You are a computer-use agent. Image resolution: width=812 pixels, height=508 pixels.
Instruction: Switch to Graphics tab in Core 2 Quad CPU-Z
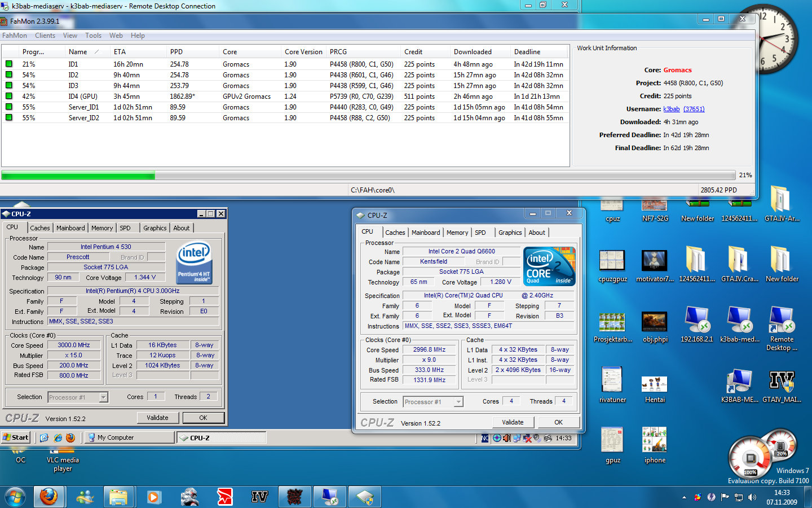pyautogui.click(x=510, y=233)
